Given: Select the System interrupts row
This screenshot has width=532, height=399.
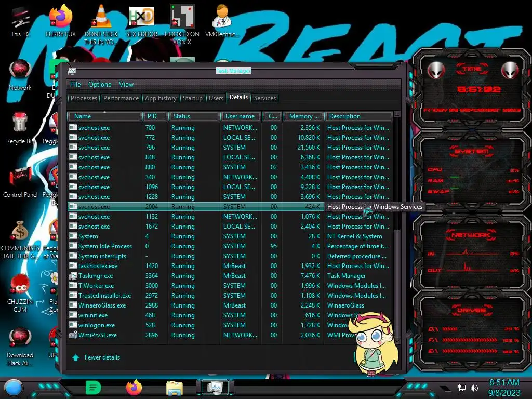Looking at the screenshot, I should 230,256.
